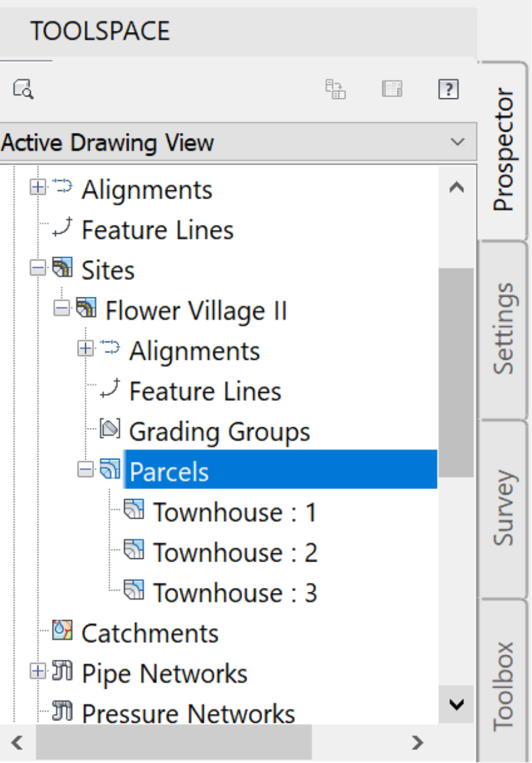
Task: Click the Townhouse : 3 parcel icon
Action: tap(134, 590)
